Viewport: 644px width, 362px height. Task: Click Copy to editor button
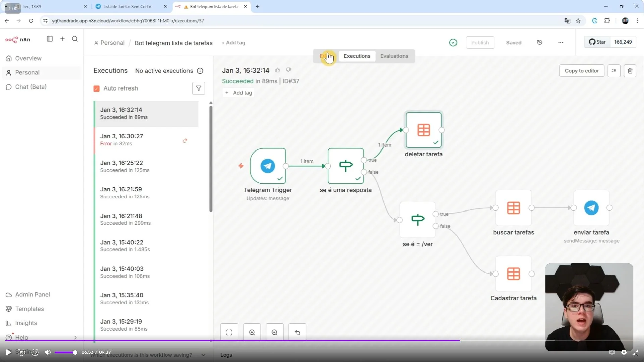[582, 71]
